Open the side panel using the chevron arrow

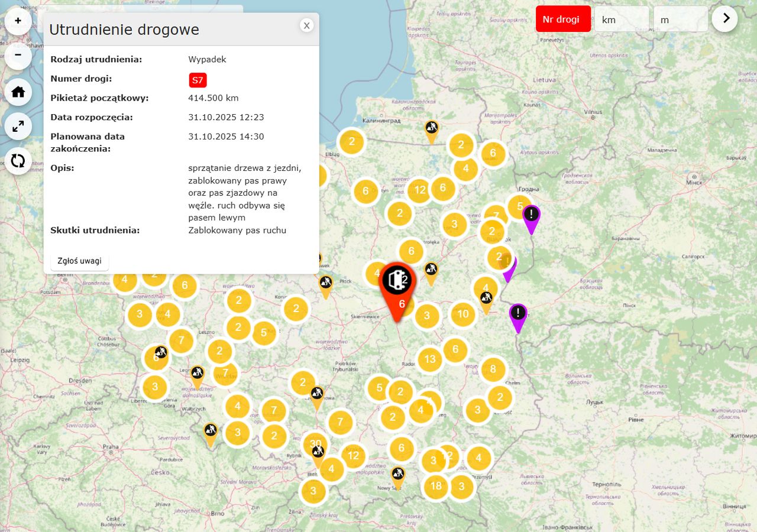(x=724, y=18)
